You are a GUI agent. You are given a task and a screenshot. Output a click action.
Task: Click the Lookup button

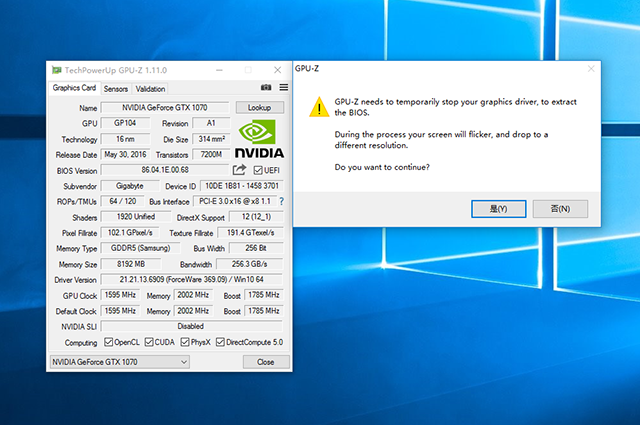point(260,107)
